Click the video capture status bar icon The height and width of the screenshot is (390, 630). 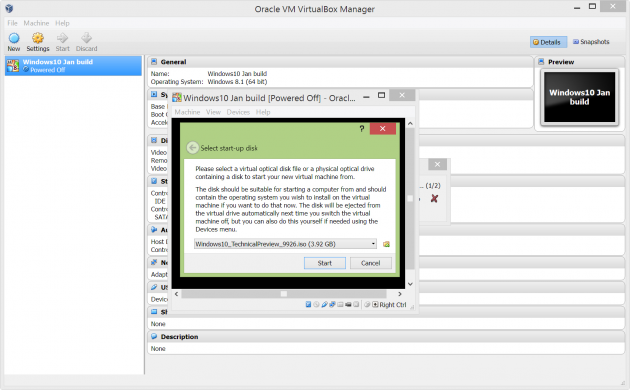pyautogui.click(x=348, y=304)
